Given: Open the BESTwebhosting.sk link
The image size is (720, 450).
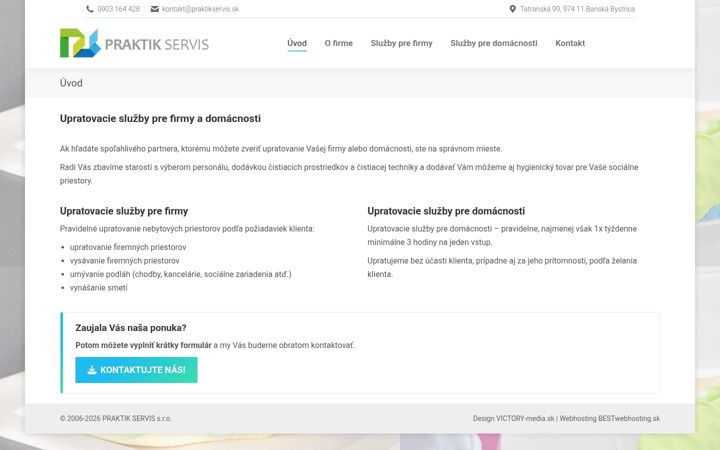Looking at the screenshot, I should click(x=629, y=419).
